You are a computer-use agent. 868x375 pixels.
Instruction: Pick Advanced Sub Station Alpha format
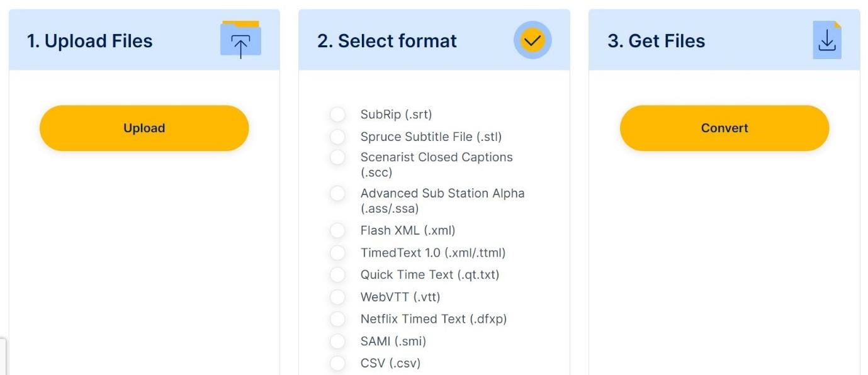pos(338,193)
